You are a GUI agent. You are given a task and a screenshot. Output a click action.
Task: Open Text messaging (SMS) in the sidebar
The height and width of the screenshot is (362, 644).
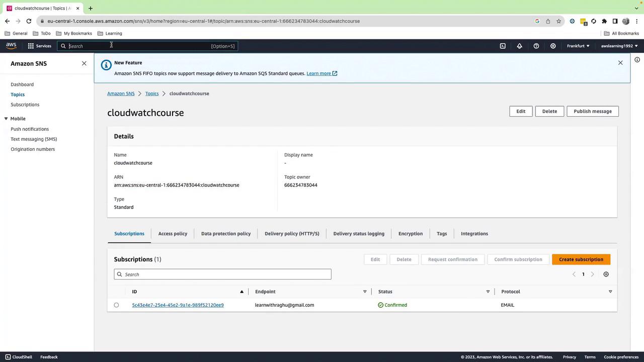[x=34, y=139]
